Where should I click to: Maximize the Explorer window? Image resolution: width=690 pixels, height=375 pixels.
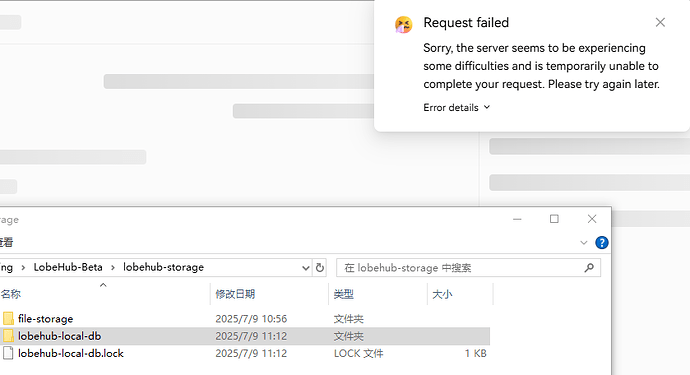coord(554,219)
